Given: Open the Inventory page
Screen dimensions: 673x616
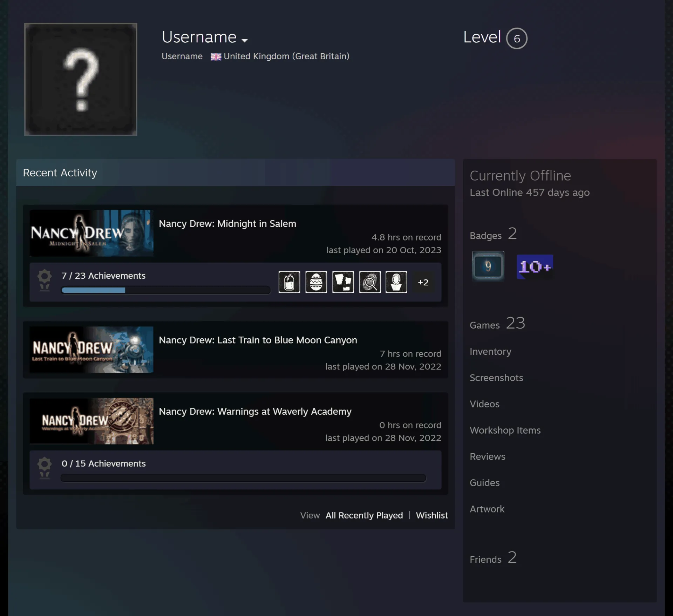Looking at the screenshot, I should pyautogui.click(x=490, y=352).
